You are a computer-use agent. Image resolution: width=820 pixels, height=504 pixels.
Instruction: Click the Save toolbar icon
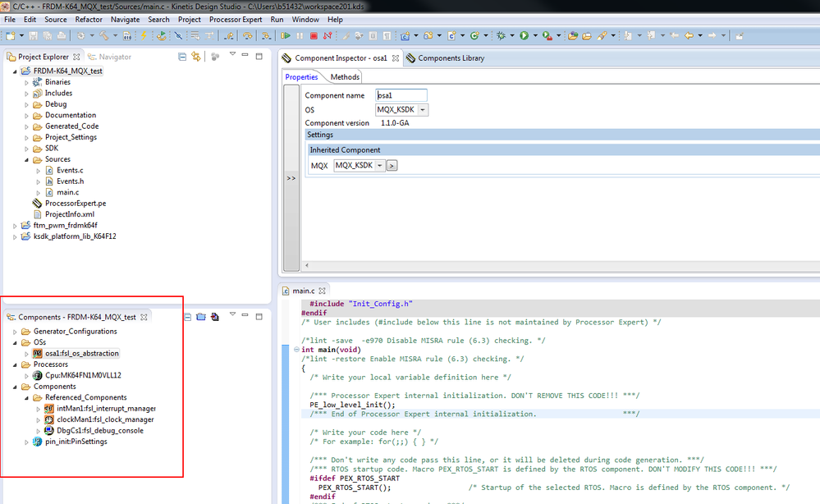pyautogui.click(x=34, y=35)
